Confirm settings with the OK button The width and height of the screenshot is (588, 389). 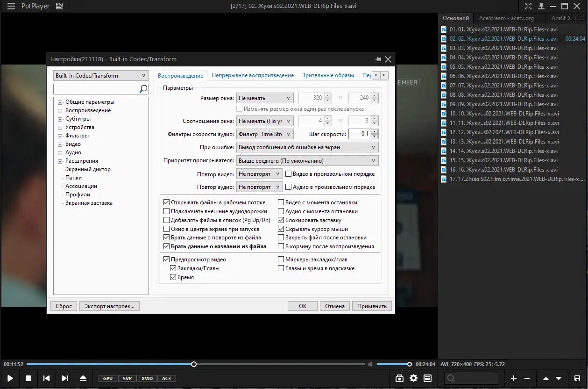[303, 306]
